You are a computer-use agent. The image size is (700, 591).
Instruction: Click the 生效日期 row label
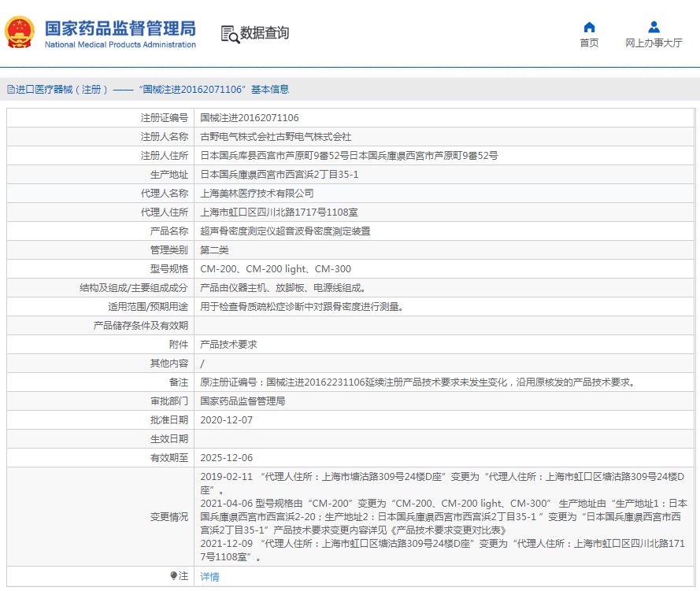coord(169,439)
